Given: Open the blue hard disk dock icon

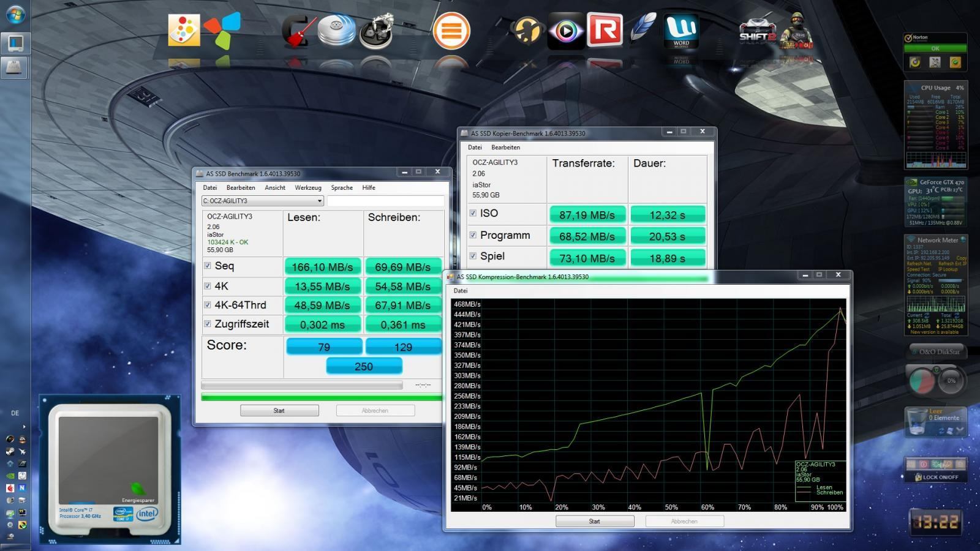Looking at the screenshot, I should point(336,31).
